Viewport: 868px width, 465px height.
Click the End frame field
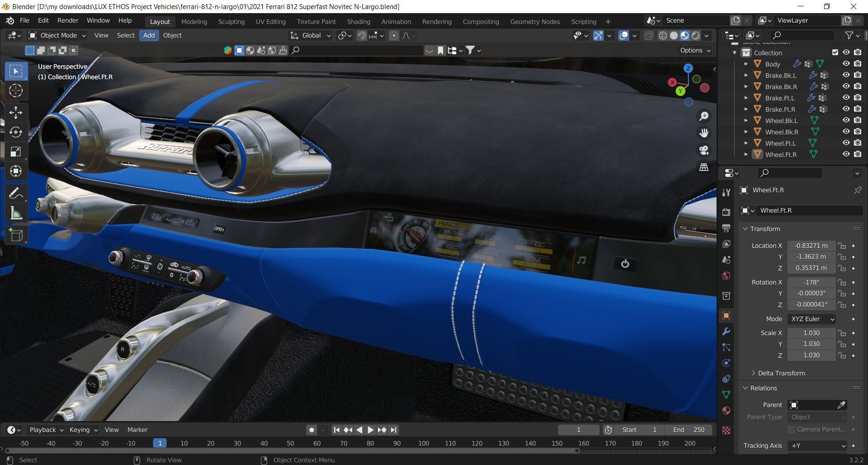(689, 430)
